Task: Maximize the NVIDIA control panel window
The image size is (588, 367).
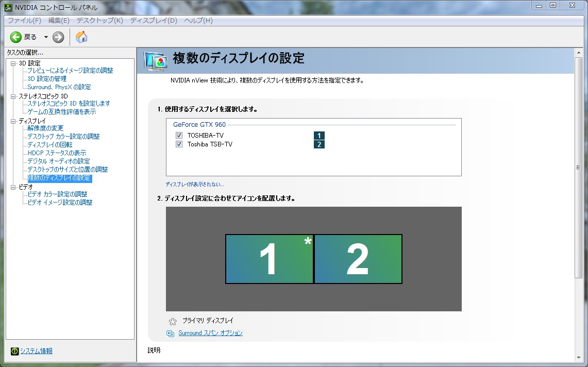Action: 553,6
